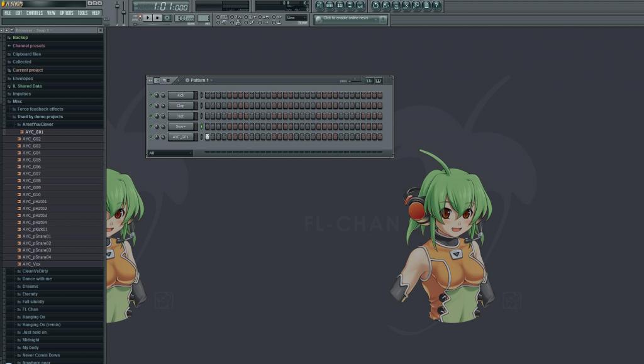Mute the Kick channel via green LED
Viewport: 644px width, 364px height.
pyautogui.click(x=151, y=95)
